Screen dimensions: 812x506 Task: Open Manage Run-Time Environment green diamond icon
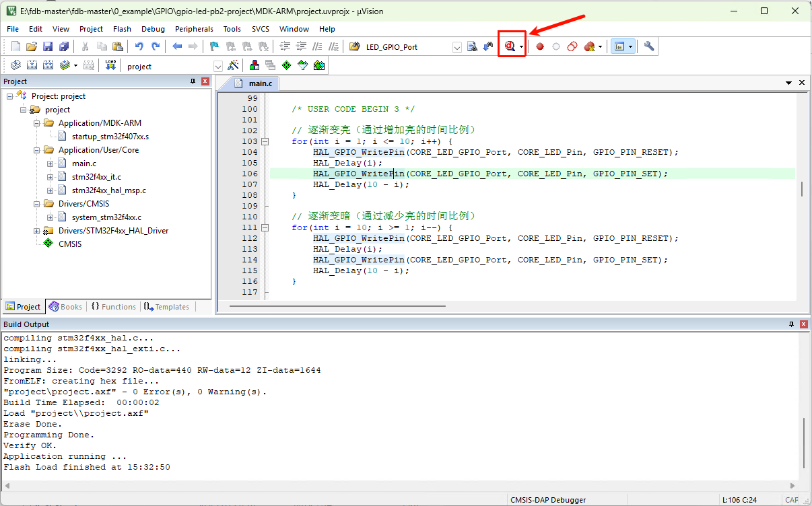286,65
